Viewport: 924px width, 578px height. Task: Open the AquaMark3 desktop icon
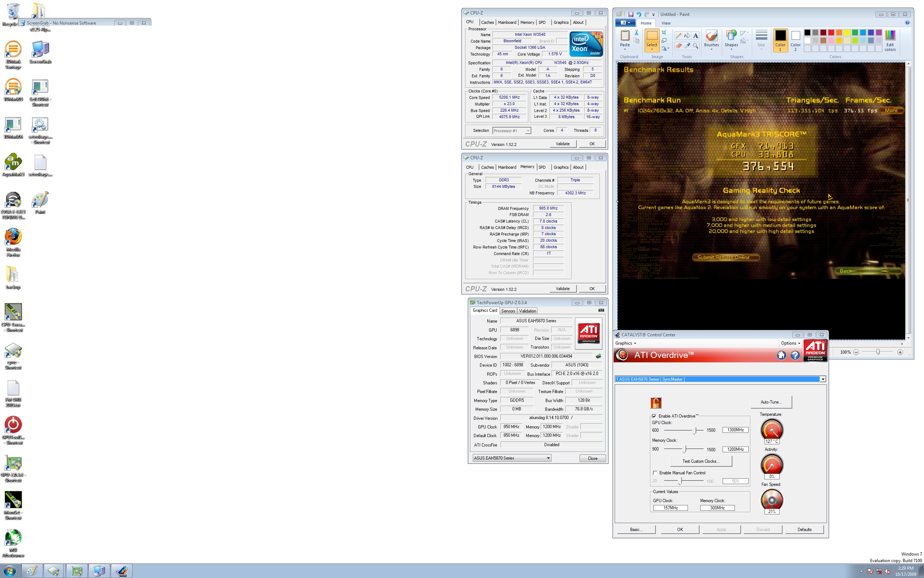coord(13,165)
